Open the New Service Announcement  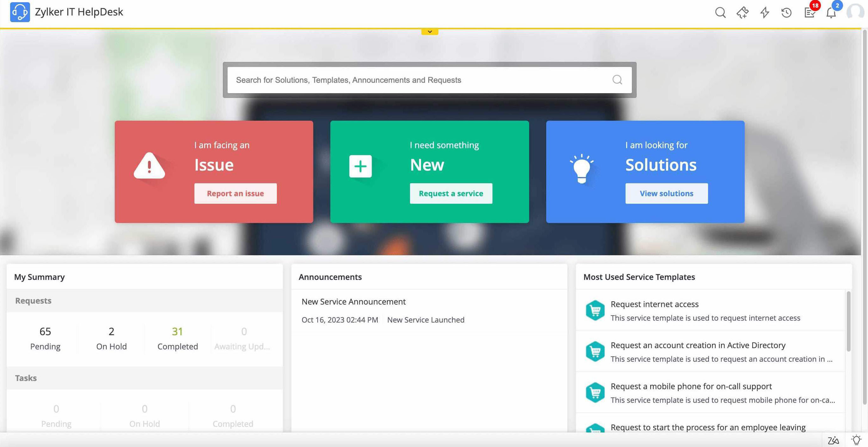pos(353,301)
